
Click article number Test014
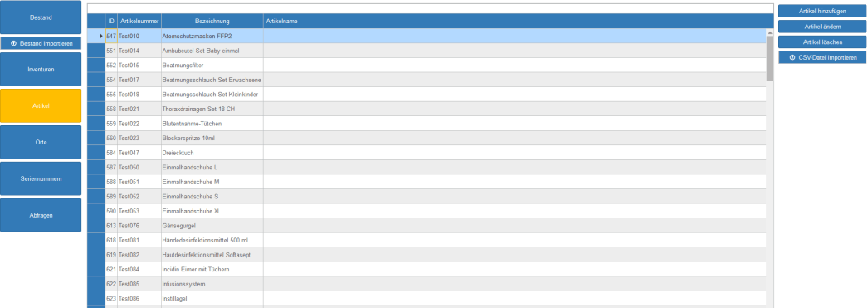[139, 51]
